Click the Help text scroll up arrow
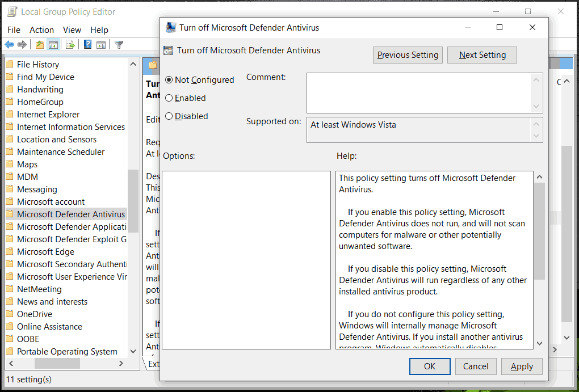 click(539, 177)
